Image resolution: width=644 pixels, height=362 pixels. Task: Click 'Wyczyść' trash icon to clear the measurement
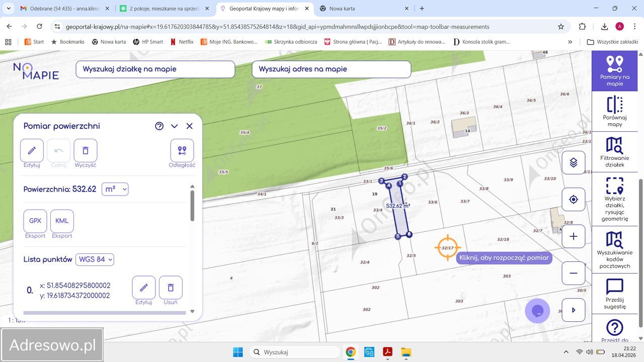click(x=86, y=150)
